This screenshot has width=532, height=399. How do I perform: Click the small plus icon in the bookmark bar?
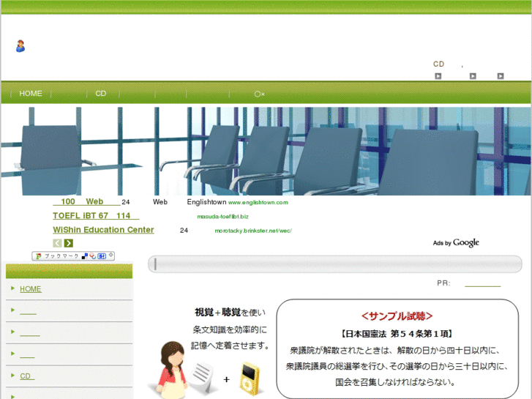tap(111, 254)
